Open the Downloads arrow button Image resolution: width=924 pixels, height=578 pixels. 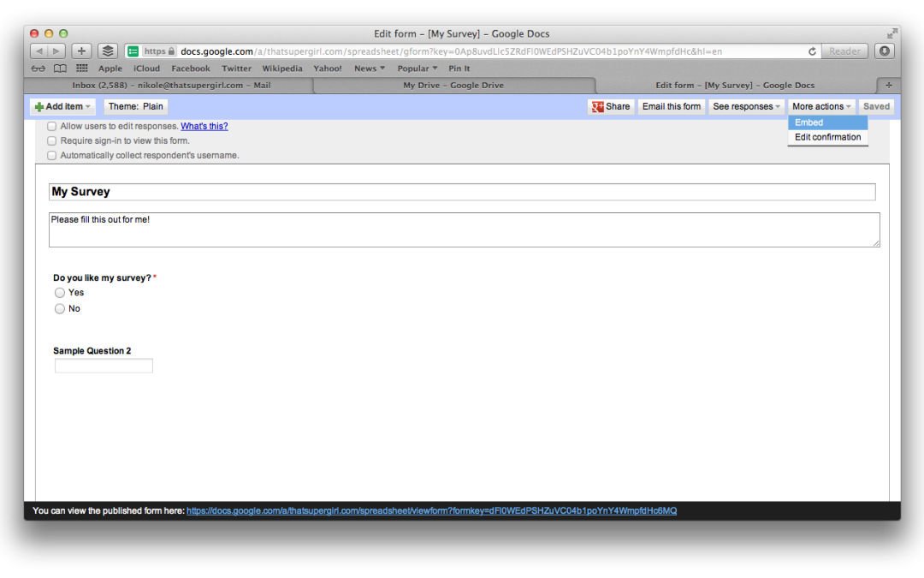pyautogui.click(x=884, y=51)
